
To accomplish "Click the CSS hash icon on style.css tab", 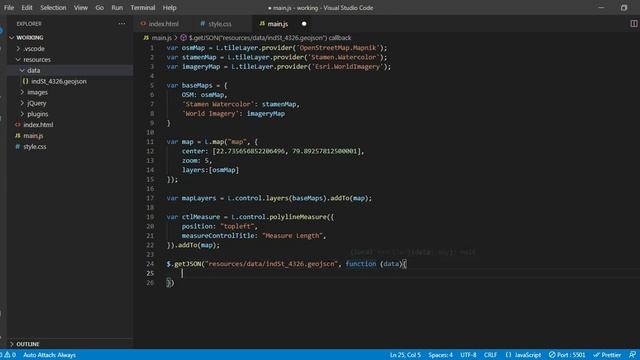I will 202,24.
